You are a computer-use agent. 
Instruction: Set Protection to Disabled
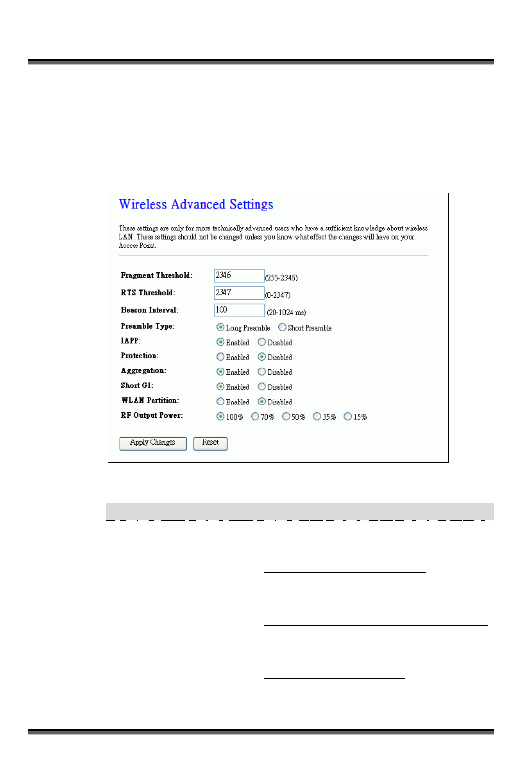[x=262, y=357]
